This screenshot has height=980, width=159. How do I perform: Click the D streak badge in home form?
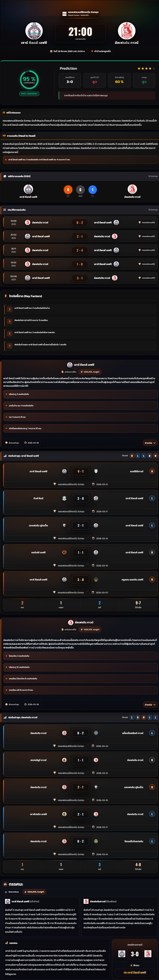coord(149,456)
